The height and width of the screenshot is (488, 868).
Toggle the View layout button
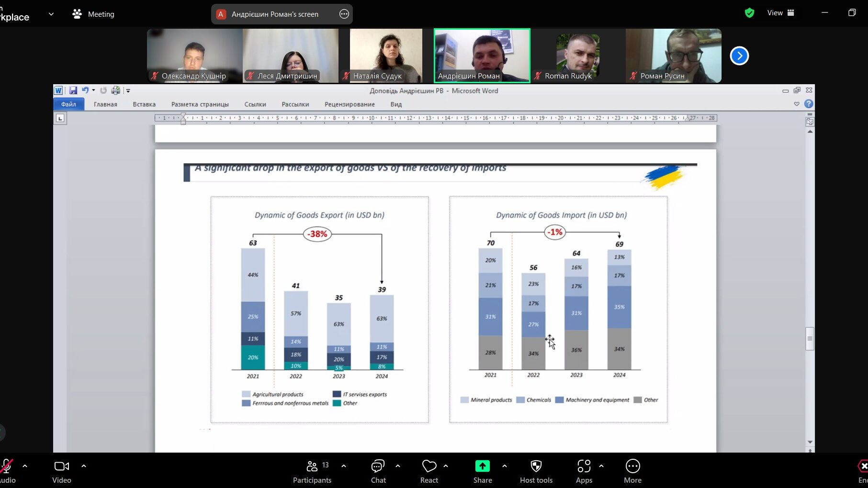pos(780,13)
